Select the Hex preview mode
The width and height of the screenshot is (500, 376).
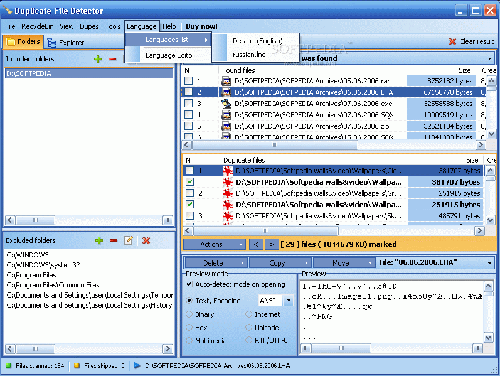point(189,327)
